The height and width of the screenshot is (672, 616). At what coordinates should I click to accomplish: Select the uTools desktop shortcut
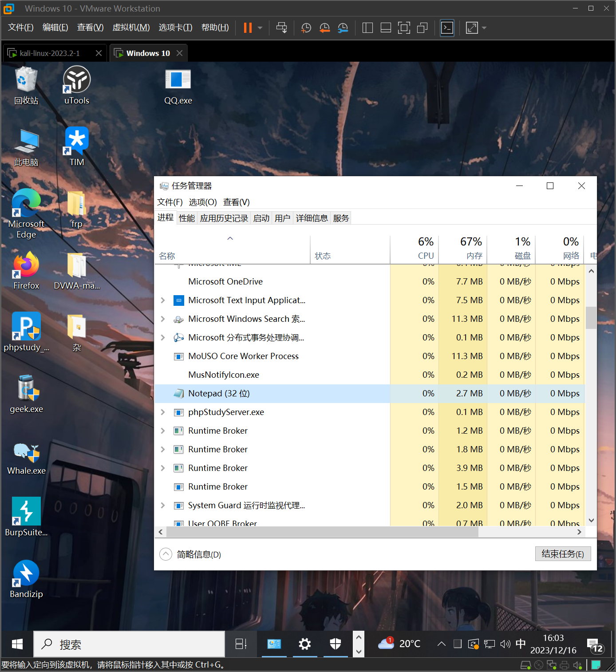[x=77, y=86]
